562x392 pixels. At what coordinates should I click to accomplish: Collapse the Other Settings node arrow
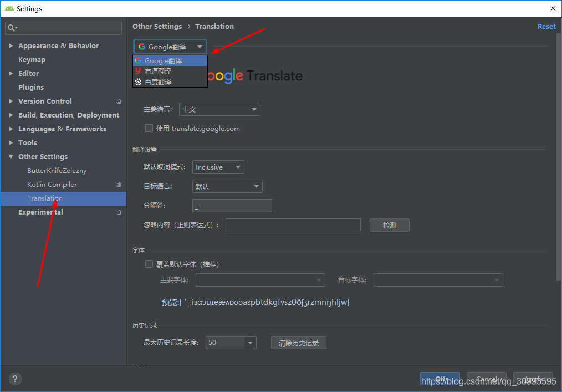(11, 157)
